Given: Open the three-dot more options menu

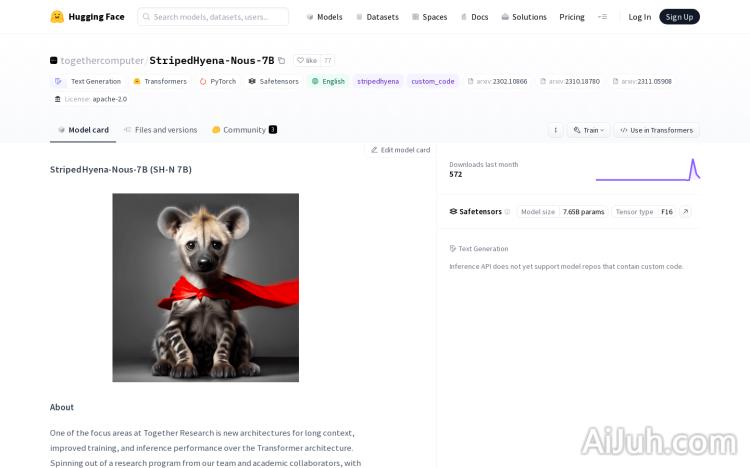Looking at the screenshot, I should coord(555,130).
